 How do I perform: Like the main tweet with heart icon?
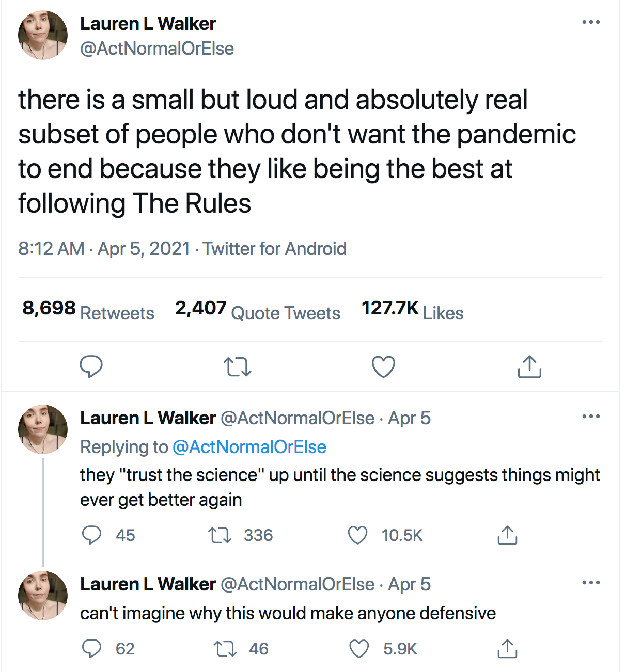(383, 367)
